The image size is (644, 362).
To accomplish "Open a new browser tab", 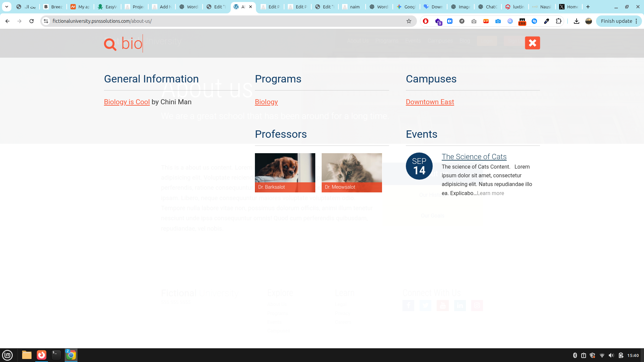I will click(588, 7).
